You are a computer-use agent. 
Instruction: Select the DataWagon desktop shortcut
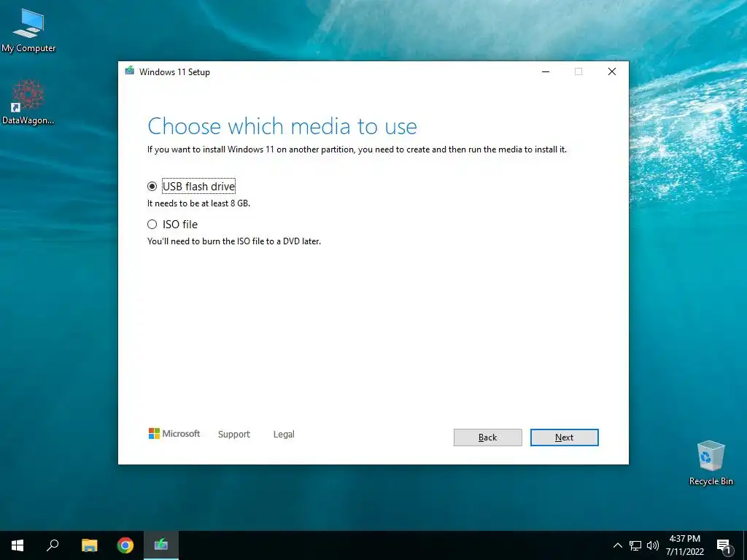28,102
